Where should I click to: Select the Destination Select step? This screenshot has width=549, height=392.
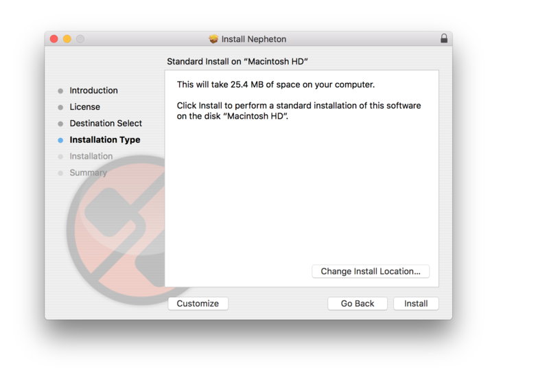point(106,124)
